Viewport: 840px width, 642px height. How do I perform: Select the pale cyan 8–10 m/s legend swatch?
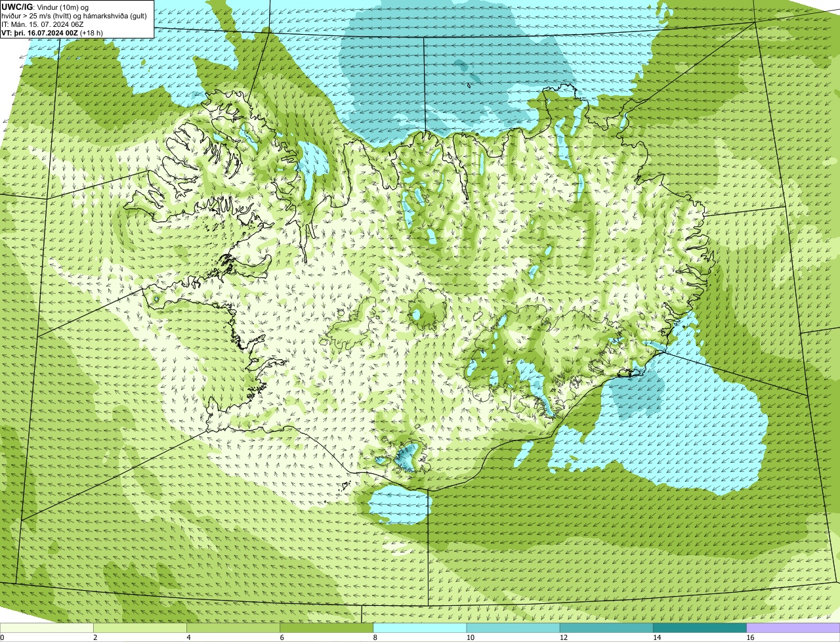(420, 628)
